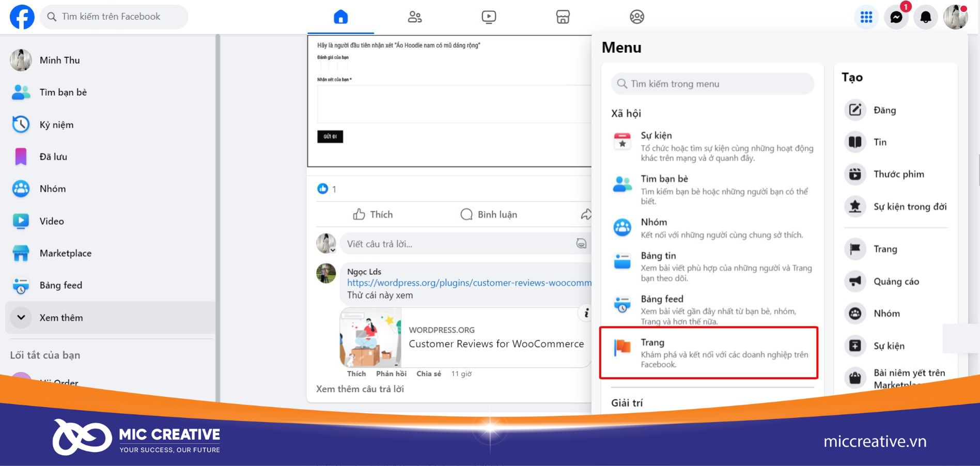Open the sticker picker in reply field
Image resolution: width=980 pixels, height=466 pixels.
[581, 244]
